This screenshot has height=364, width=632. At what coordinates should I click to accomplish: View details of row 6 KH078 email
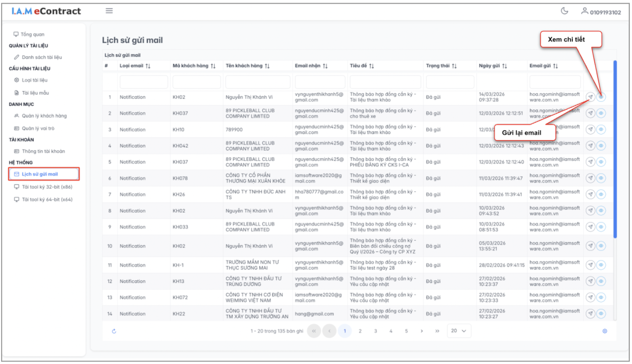(601, 178)
